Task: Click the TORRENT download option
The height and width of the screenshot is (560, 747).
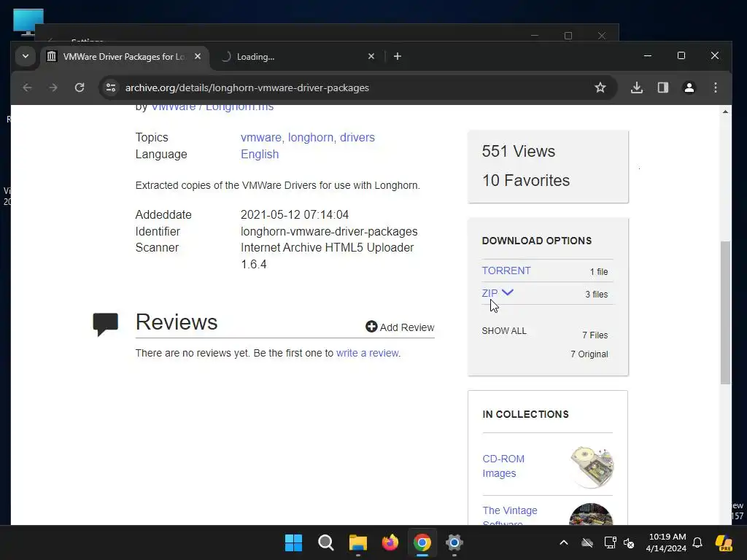Action: click(506, 271)
